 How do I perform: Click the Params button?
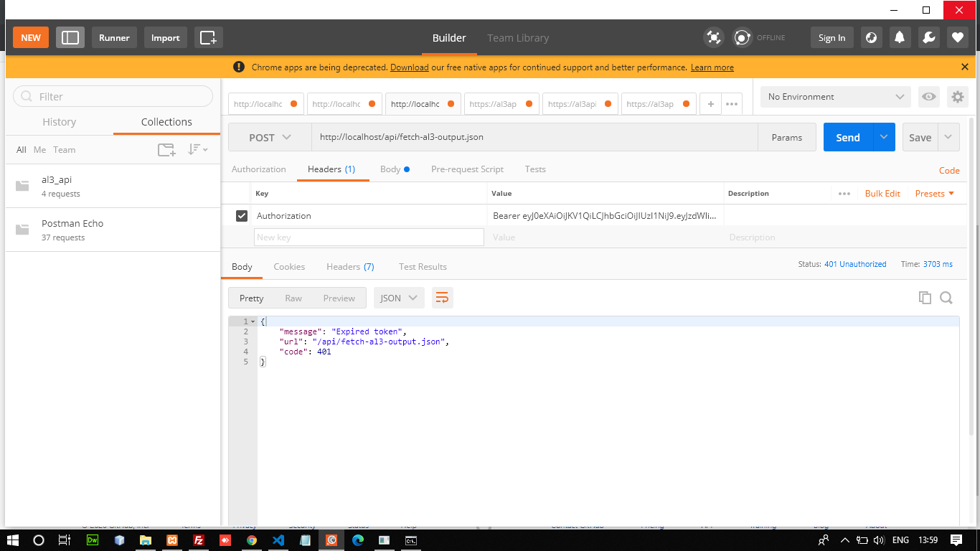pos(787,137)
